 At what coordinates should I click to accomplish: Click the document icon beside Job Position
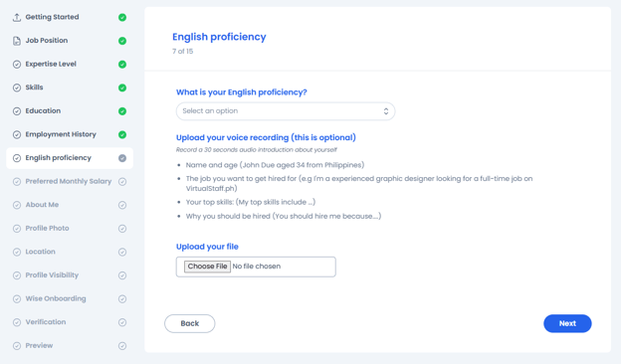coord(17,41)
